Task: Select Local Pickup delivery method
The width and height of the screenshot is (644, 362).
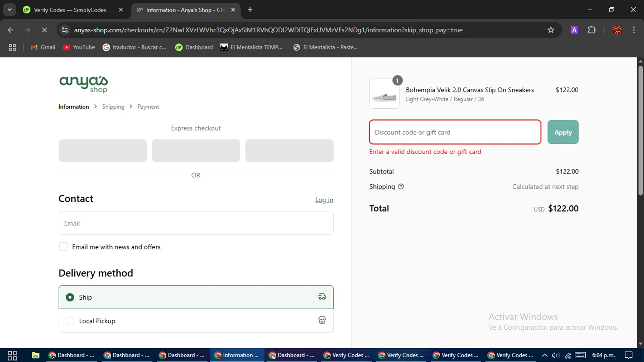Action: click(196, 321)
